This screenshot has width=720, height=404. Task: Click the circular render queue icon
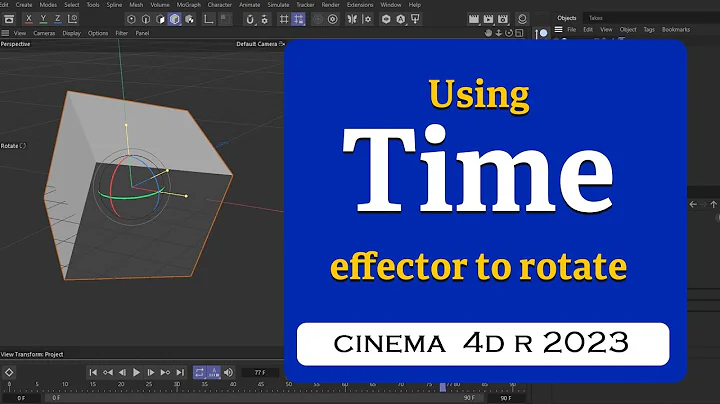522,19
